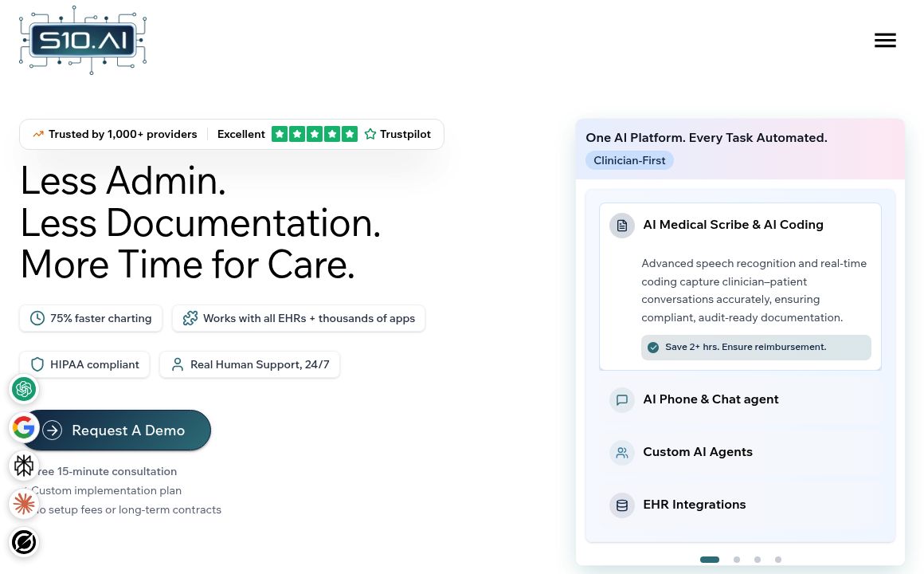The image size is (924, 574).
Task: Click the clock icon beside faster charting
Action: (37, 318)
